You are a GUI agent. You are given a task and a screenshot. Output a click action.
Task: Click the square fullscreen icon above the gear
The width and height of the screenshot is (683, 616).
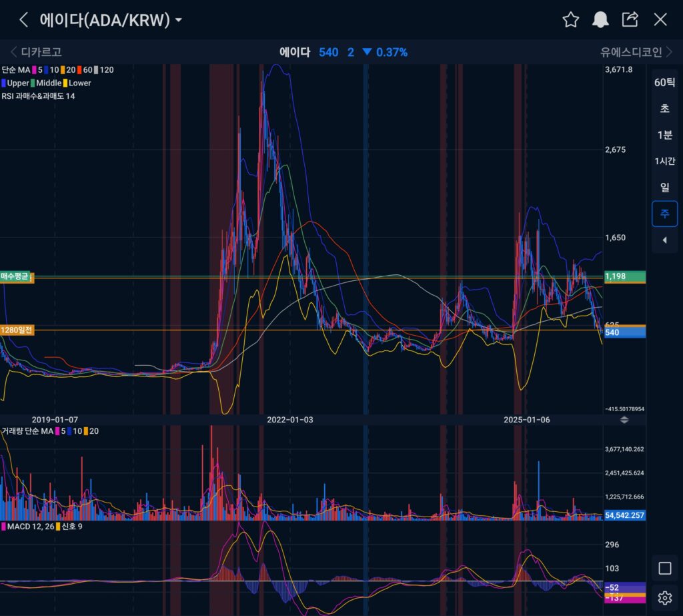(x=664, y=568)
